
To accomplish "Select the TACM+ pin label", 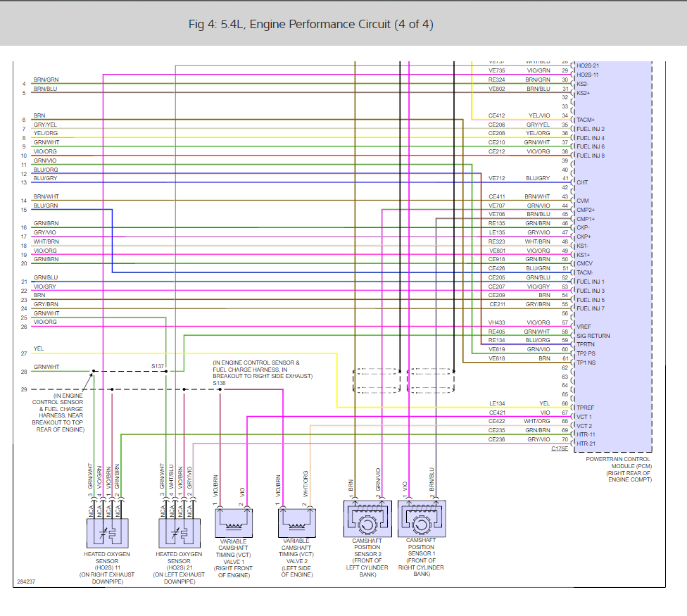I will tap(586, 120).
